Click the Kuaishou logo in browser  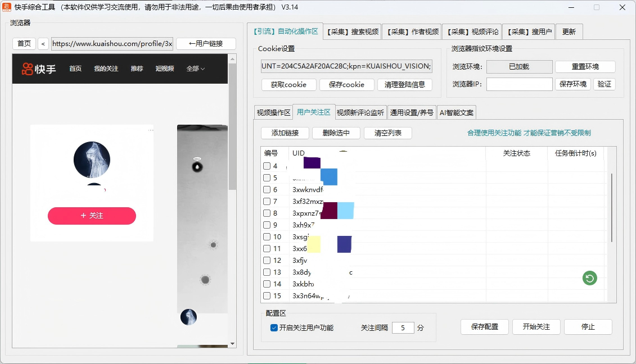[x=39, y=69]
